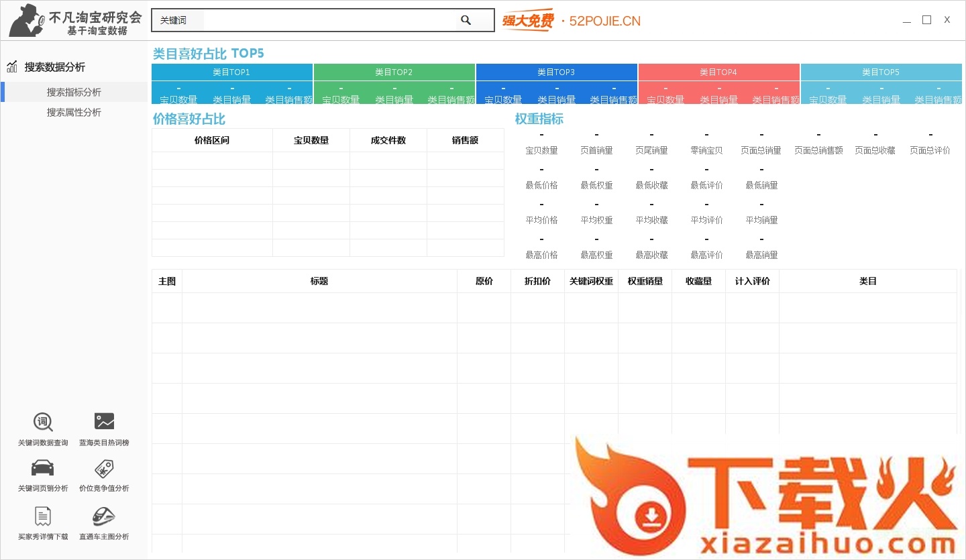The image size is (966, 560).
Task: Click 页面总收藏 metric label
Action: pyautogui.click(x=875, y=150)
